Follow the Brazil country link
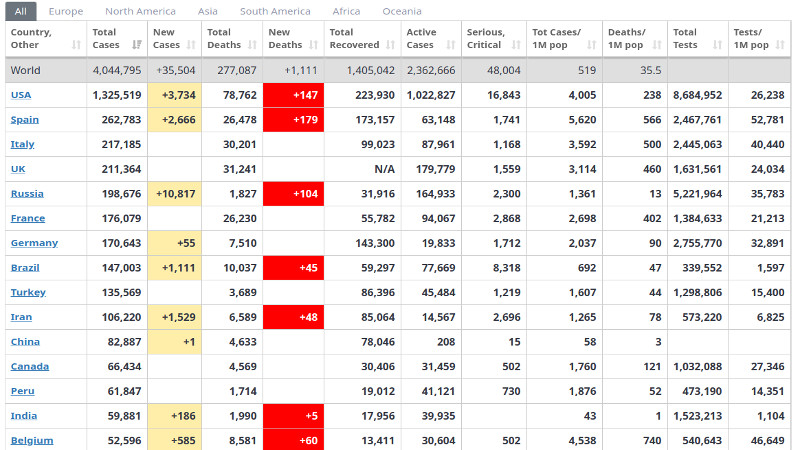This screenshot has width=800, height=450. (25, 268)
